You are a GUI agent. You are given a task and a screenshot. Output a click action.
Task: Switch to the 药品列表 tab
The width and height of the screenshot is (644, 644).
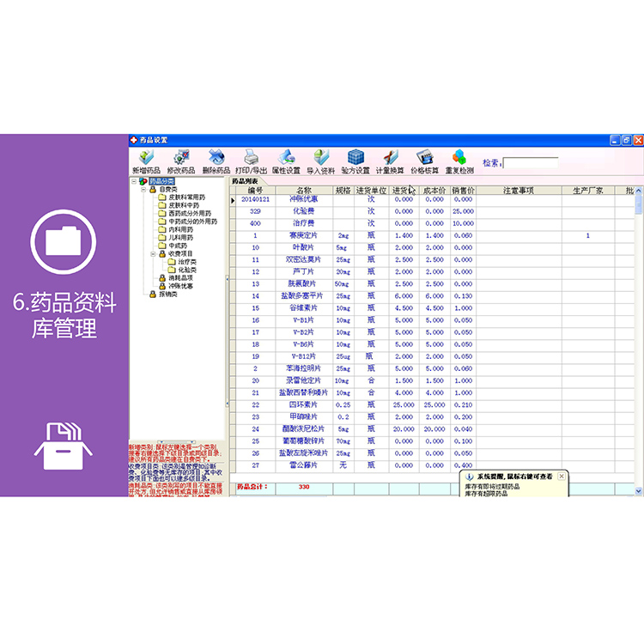pos(246,181)
